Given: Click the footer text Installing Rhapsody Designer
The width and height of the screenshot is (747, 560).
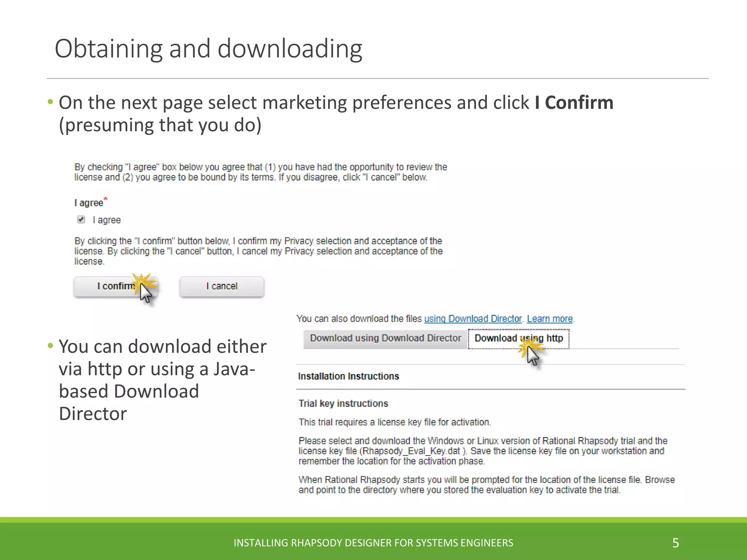Looking at the screenshot, I should point(373,543).
